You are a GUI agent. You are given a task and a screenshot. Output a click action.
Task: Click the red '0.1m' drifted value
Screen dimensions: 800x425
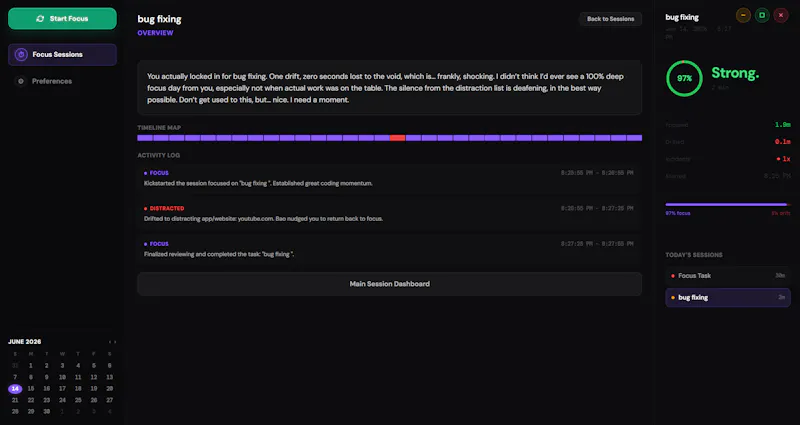point(783,142)
